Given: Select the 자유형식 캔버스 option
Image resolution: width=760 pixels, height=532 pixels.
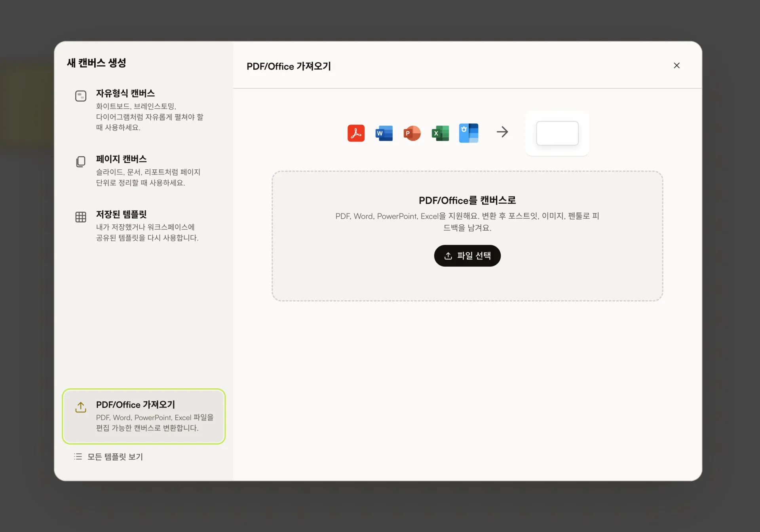Looking at the screenshot, I should 144,110.
